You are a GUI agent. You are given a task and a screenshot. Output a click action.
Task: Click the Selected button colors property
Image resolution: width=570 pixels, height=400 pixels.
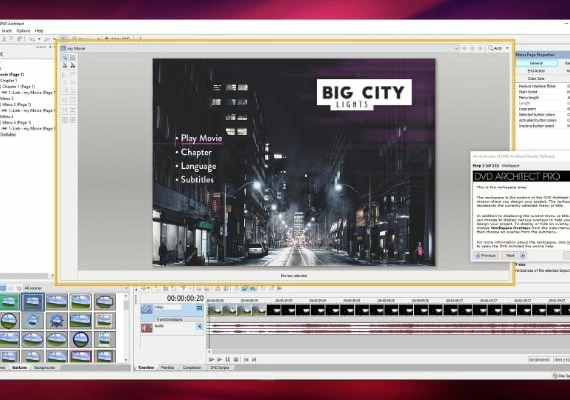point(543,115)
